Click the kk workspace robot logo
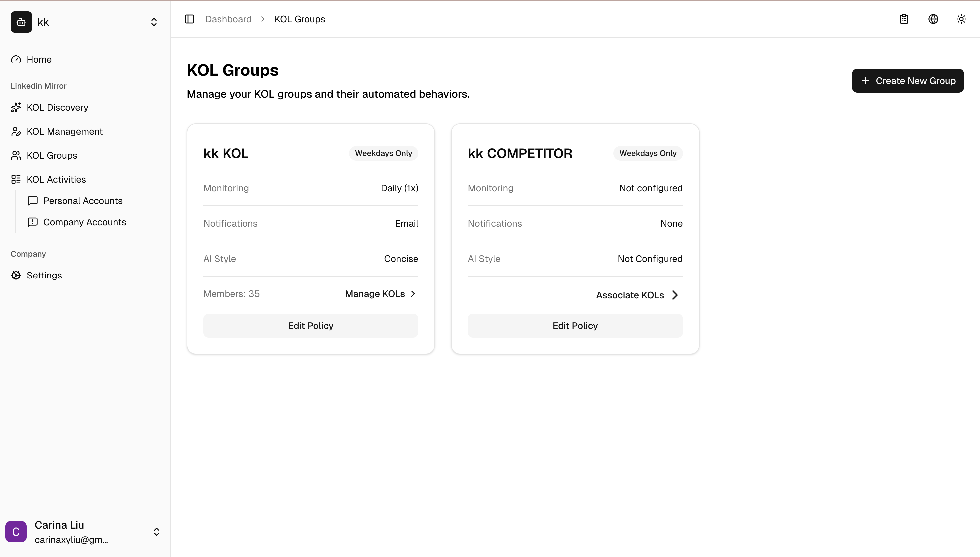 coord(21,22)
